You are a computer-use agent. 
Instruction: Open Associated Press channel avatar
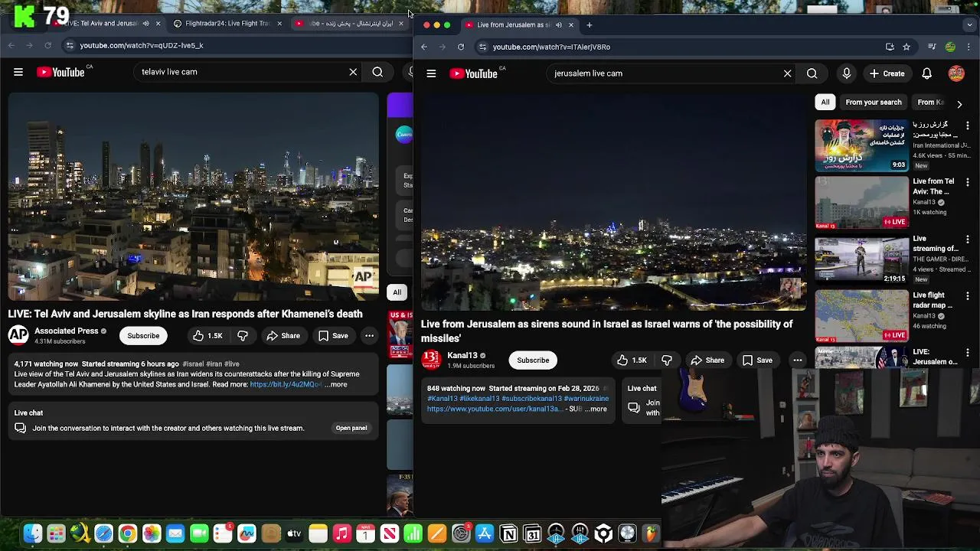[x=18, y=335]
